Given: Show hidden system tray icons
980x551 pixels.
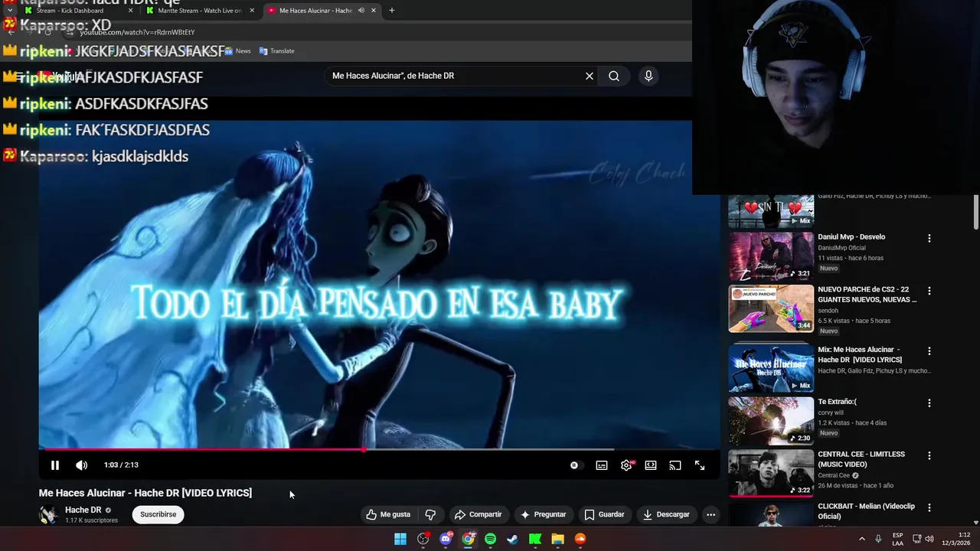Looking at the screenshot, I should [861, 539].
